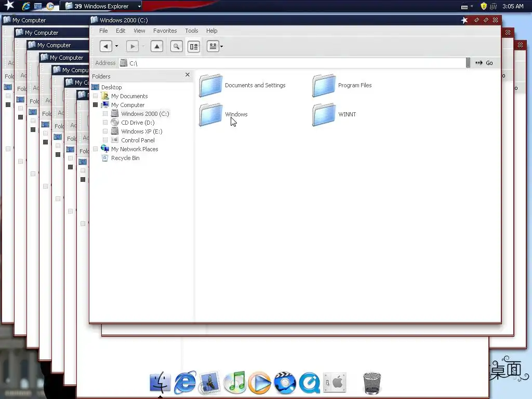Click the Forward arrow toolbar button
532x399 pixels.
point(132,46)
